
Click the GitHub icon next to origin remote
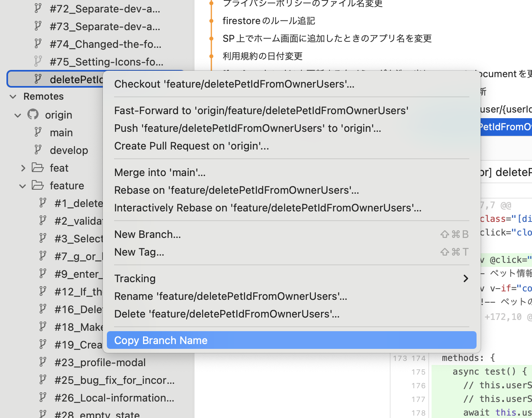(x=33, y=115)
